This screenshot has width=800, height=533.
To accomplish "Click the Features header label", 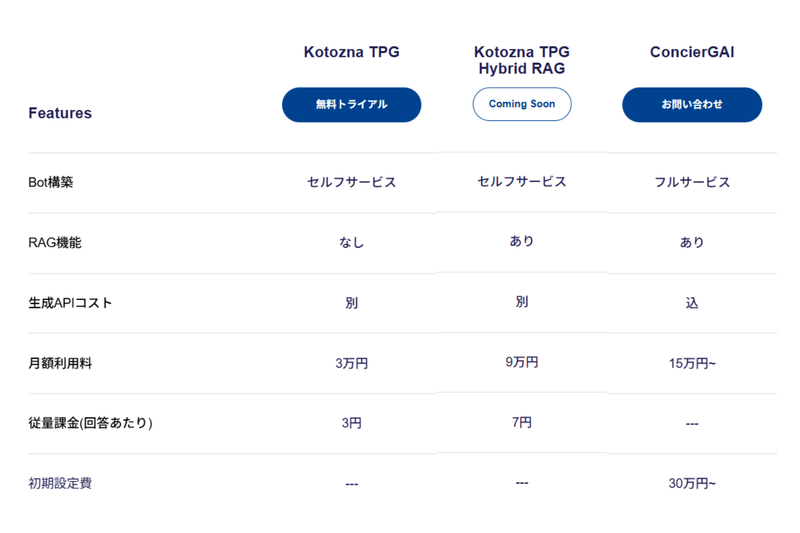I will [60, 113].
